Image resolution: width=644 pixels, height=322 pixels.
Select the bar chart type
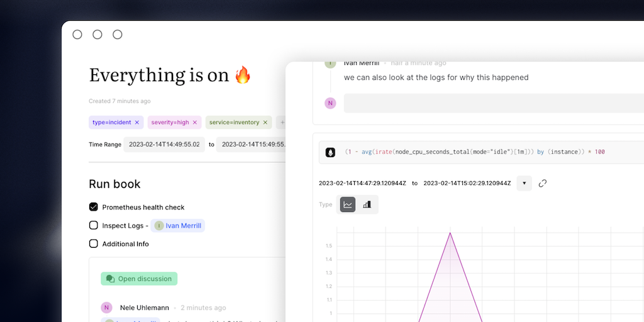pyautogui.click(x=367, y=204)
